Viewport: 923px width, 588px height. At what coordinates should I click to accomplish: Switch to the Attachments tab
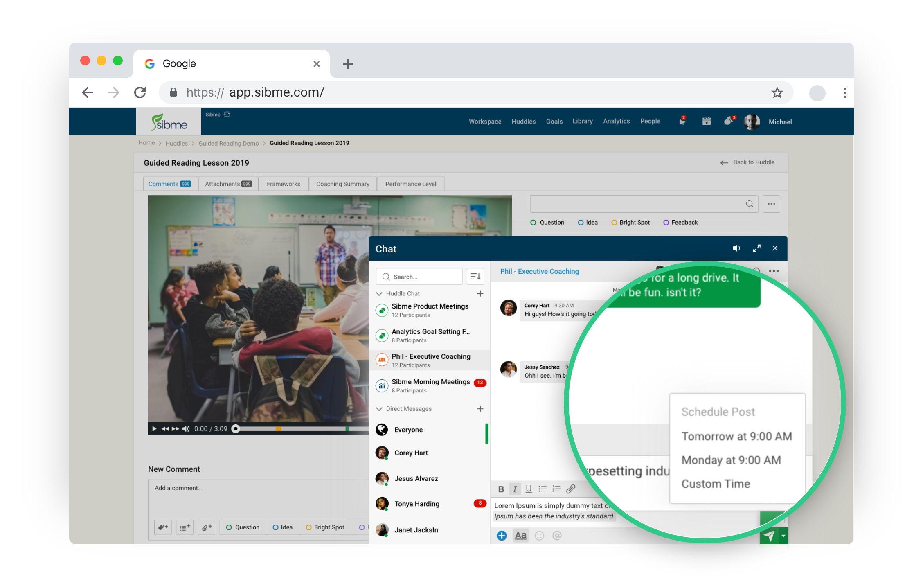tap(228, 184)
